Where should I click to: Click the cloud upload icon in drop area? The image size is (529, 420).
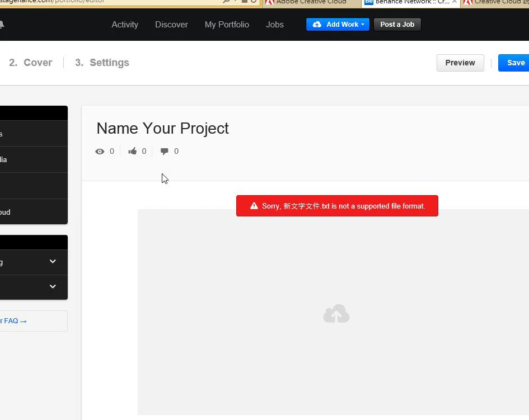click(336, 314)
